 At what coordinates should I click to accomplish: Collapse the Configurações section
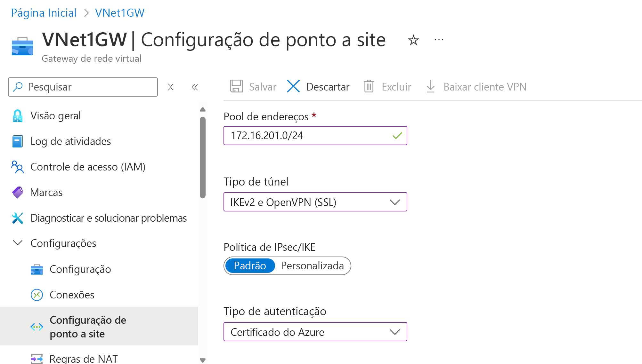[17, 243]
